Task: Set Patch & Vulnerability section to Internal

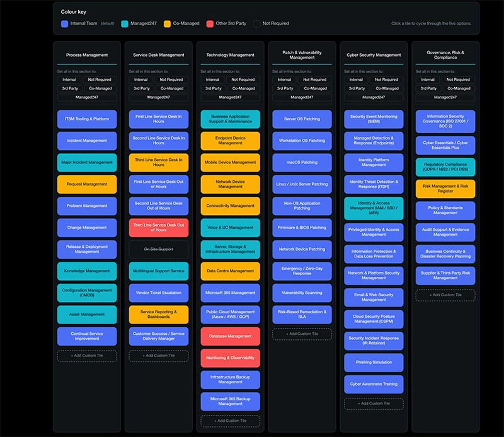Action: click(284, 79)
